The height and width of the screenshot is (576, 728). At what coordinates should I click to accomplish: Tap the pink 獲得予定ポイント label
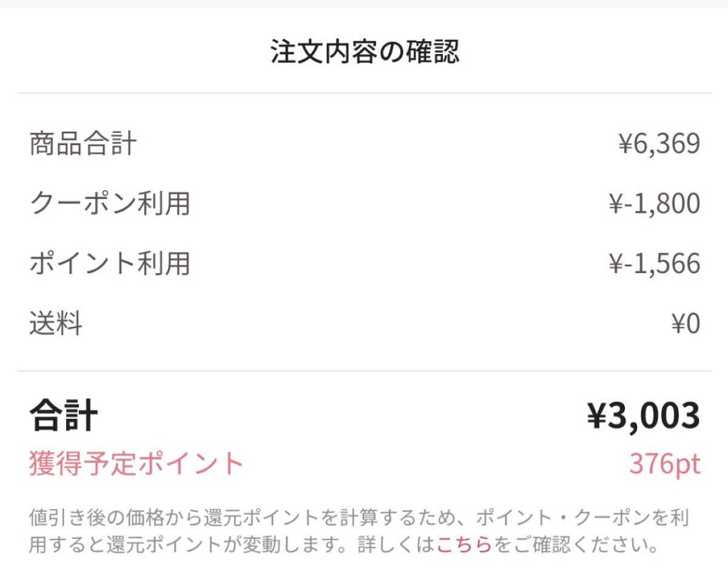pyautogui.click(x=136, y=464)
